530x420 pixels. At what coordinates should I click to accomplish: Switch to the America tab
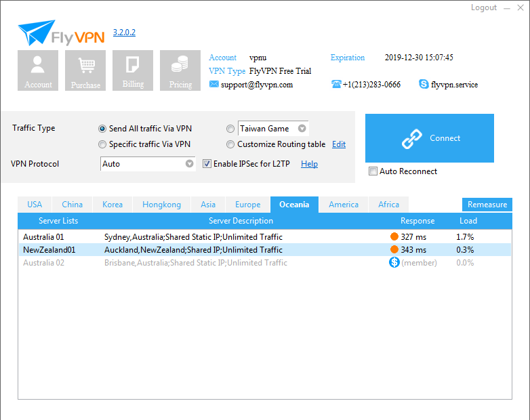(344, 205)
